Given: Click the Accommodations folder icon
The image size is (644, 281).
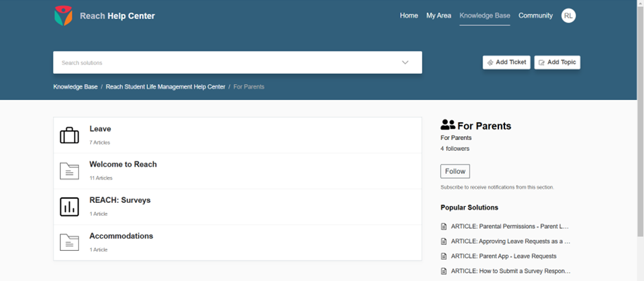Looking at the screenshot, I should tap(69, 243).
